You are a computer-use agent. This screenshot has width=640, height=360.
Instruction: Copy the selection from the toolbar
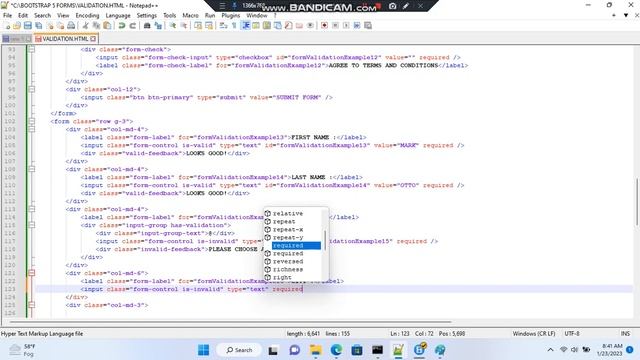[96, 26]
